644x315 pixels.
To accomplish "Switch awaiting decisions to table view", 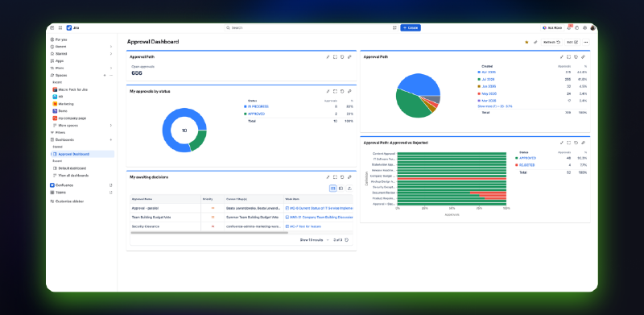I will [333, 189].
